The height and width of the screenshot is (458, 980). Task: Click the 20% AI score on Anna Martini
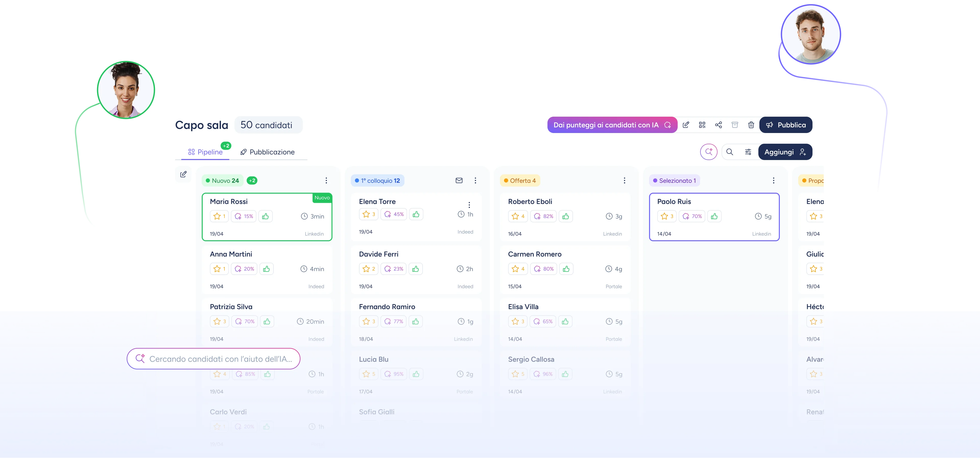coord(244,269)
